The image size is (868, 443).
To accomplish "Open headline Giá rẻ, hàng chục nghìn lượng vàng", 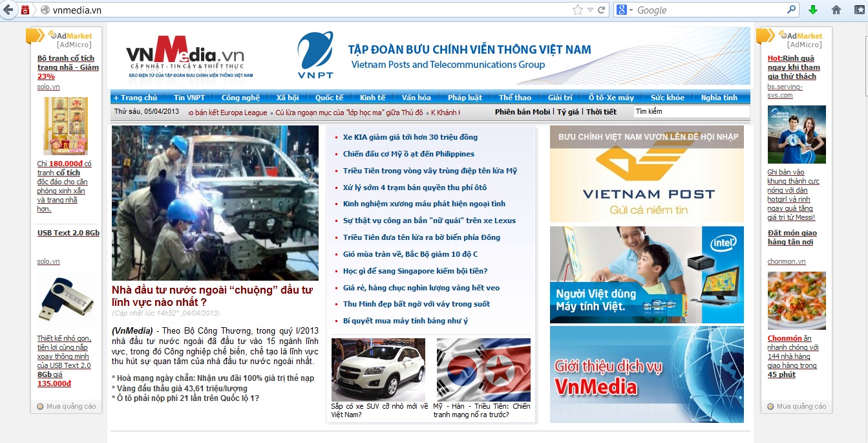I will pos(421,288).
